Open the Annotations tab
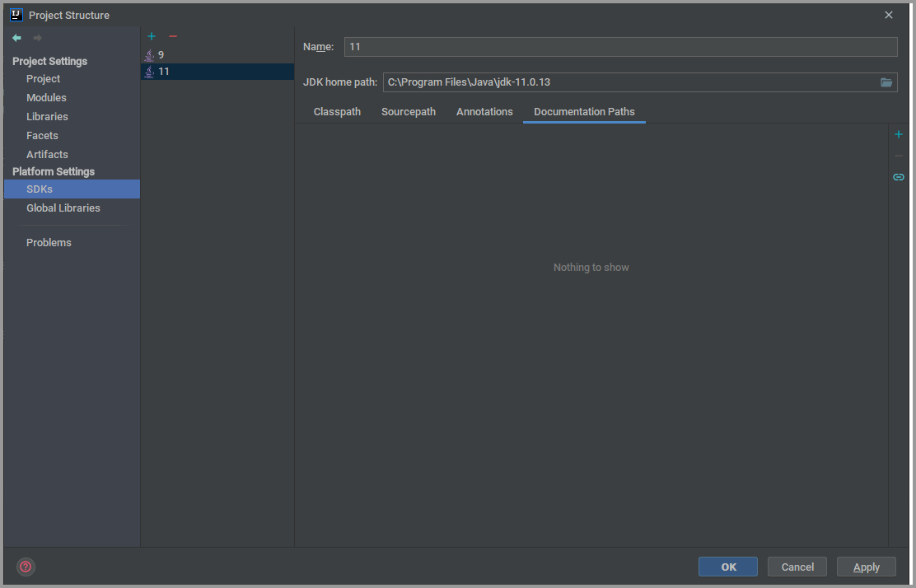This screenshot has height=588, width=916. pos(484,112)
